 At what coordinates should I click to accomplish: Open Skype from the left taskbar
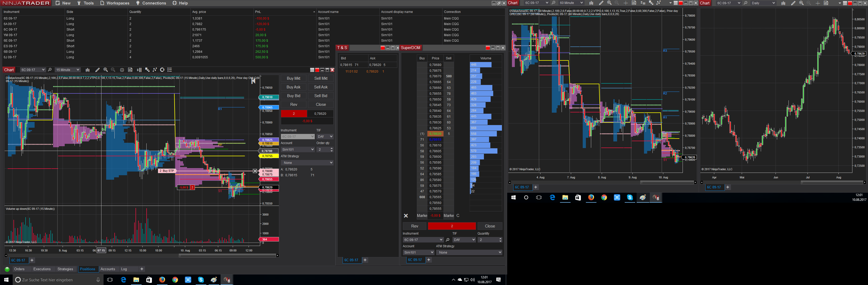[201, 280]
